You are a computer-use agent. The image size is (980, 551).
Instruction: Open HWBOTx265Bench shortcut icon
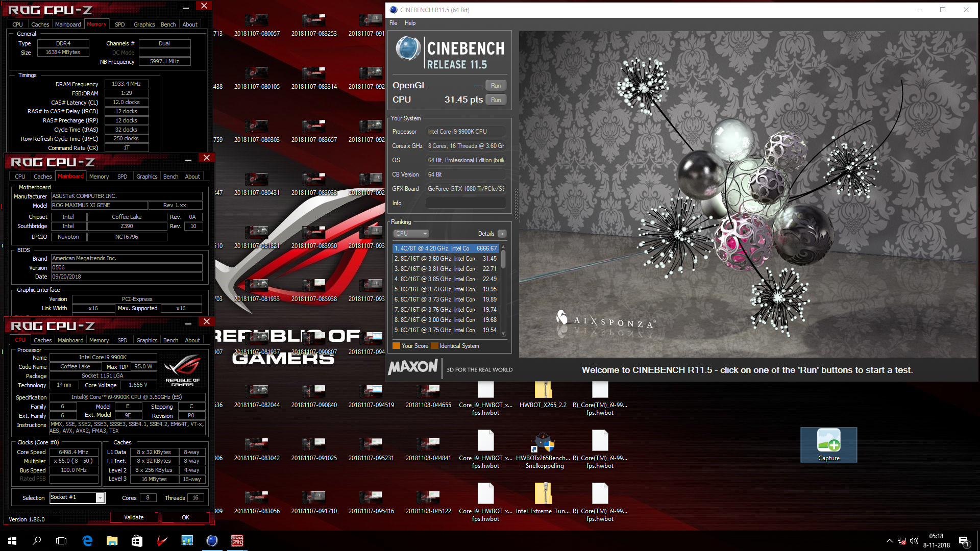click(543, 450)
